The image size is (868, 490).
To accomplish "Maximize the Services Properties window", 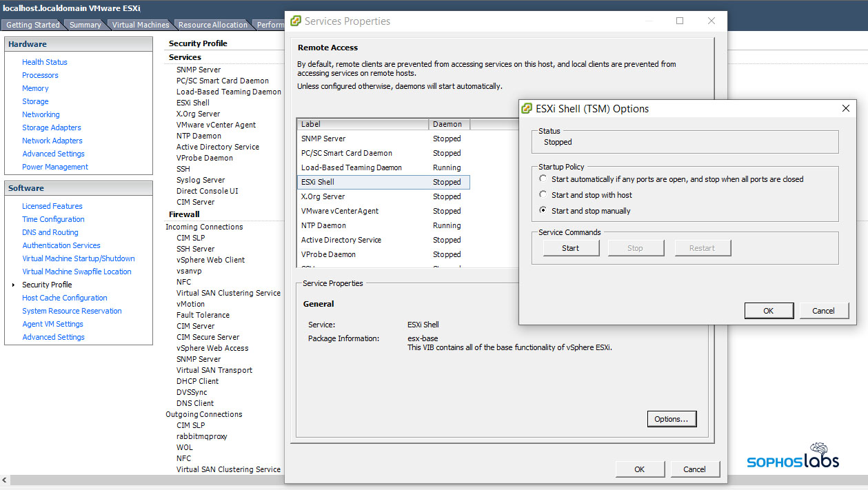I will coord(680,21).
